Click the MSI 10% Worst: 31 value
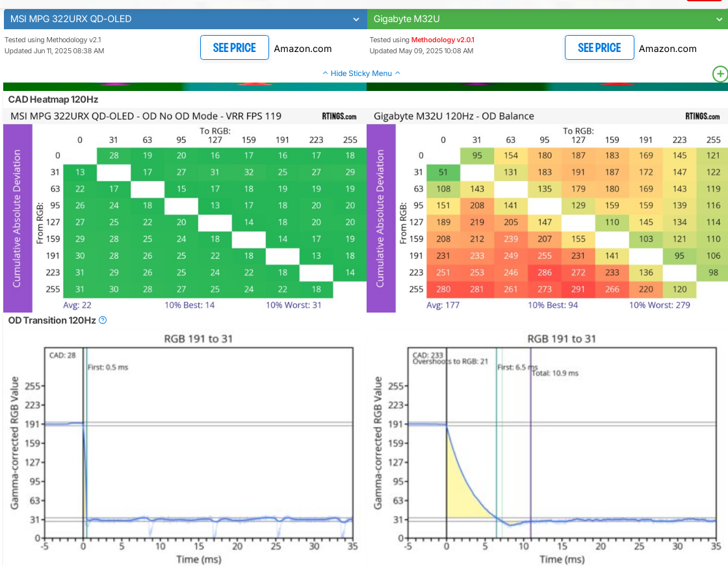 [x=293, y=305]
